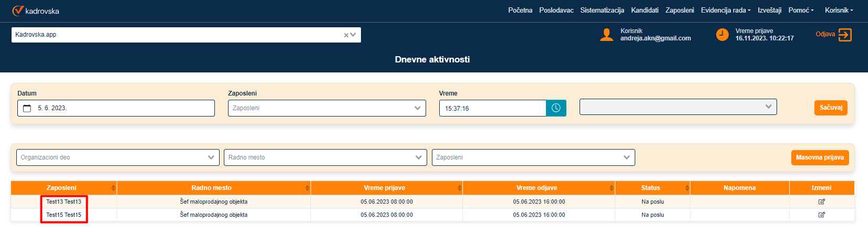Open the Organizacioni deo dropdown

click(118, 157)
